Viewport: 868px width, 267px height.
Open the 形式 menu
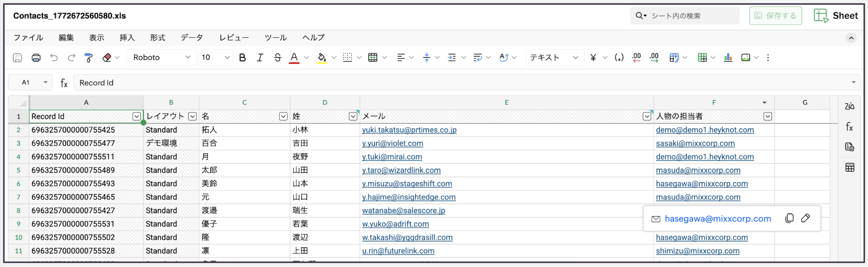click(158, 38)
